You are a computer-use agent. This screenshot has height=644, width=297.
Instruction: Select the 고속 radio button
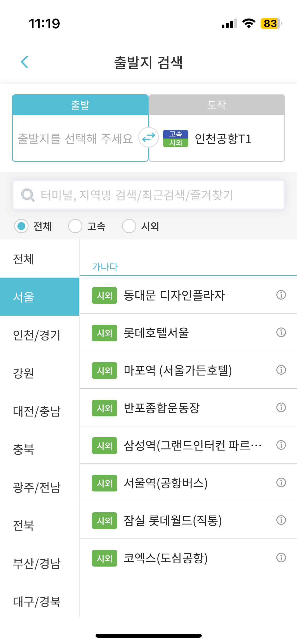[x=76, y=226]
